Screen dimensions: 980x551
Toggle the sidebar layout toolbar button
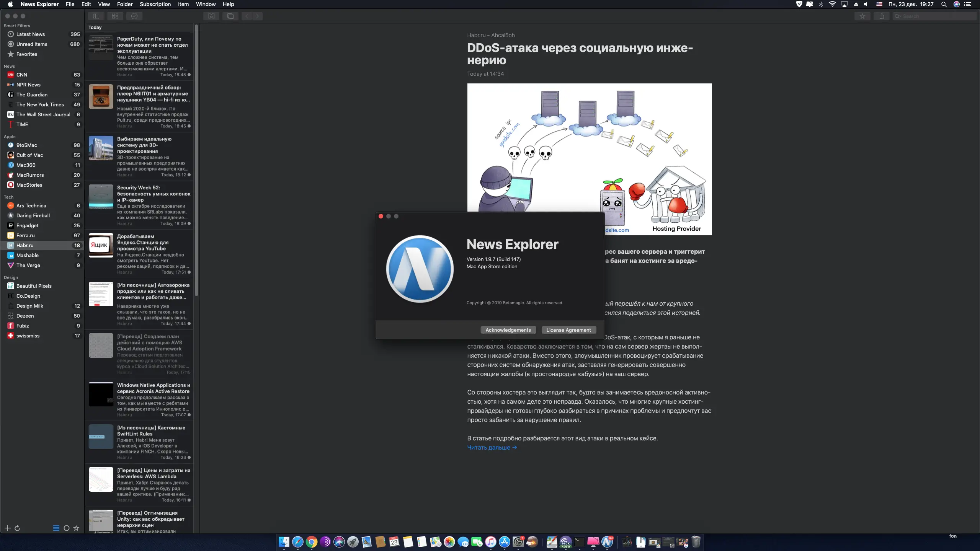[x=96, y=16]
